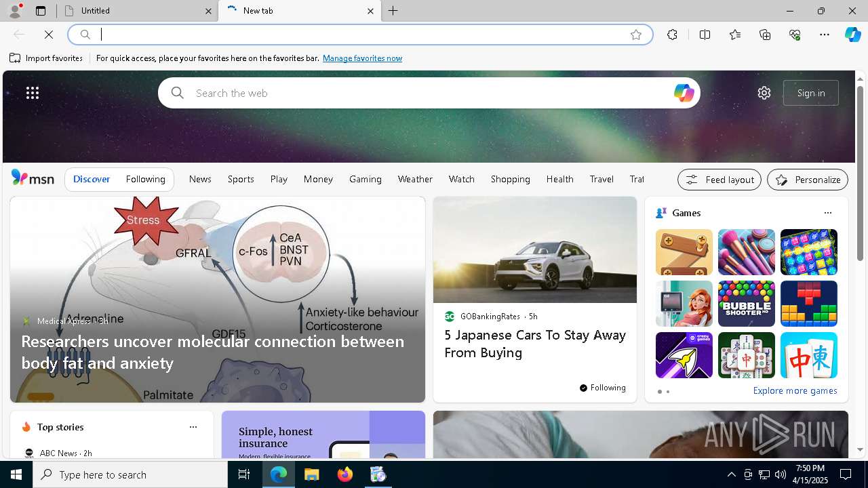Launch the Mahjong tiles game

point(747,355)
